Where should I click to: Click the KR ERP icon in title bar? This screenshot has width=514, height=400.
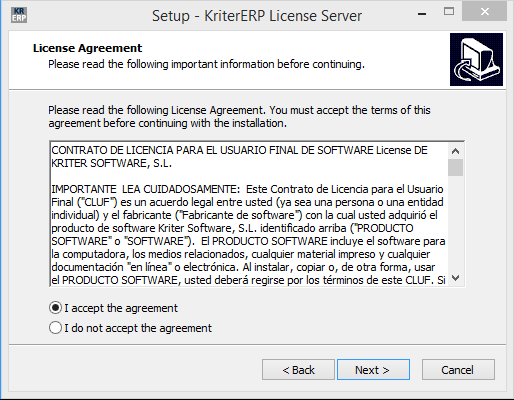[x=19, y=15]
